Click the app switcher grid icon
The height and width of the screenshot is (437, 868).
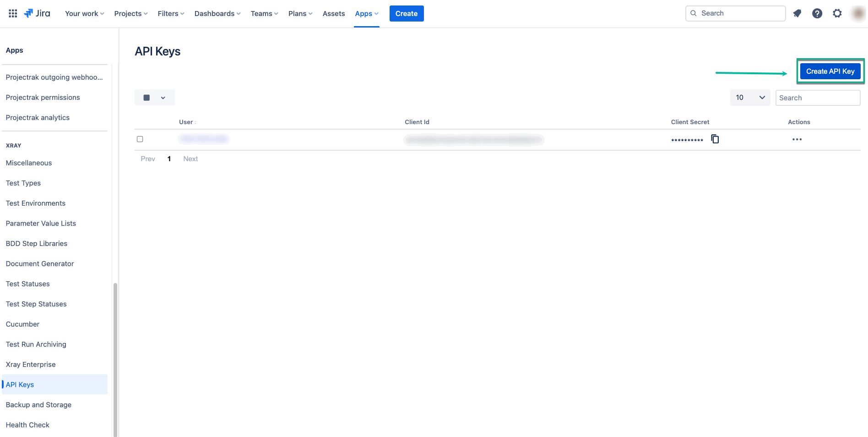click(12, 13)
